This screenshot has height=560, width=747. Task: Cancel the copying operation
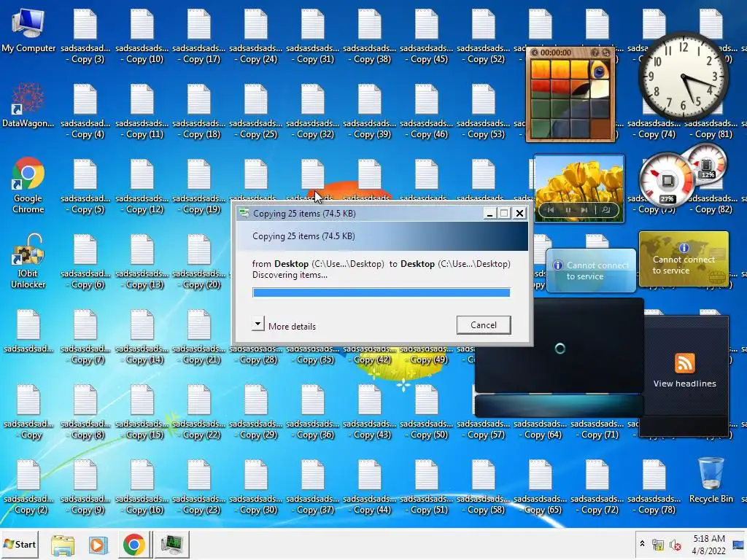click(484, 324)
